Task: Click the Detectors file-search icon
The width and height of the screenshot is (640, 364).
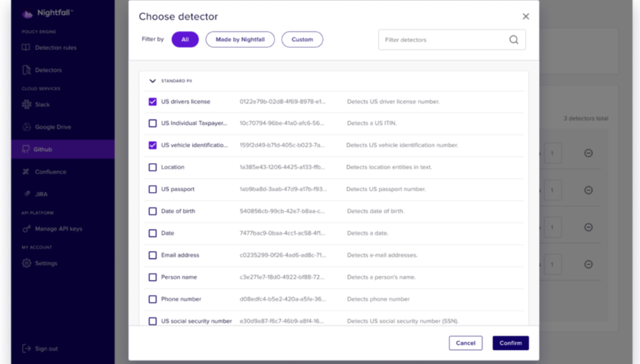Action: pos(26,70)
